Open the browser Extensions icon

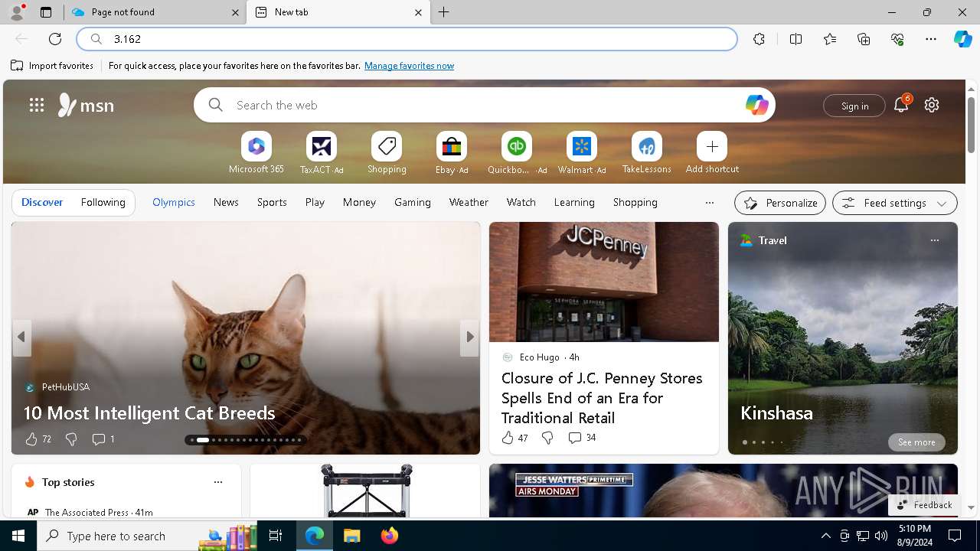[x=759, y=39]
